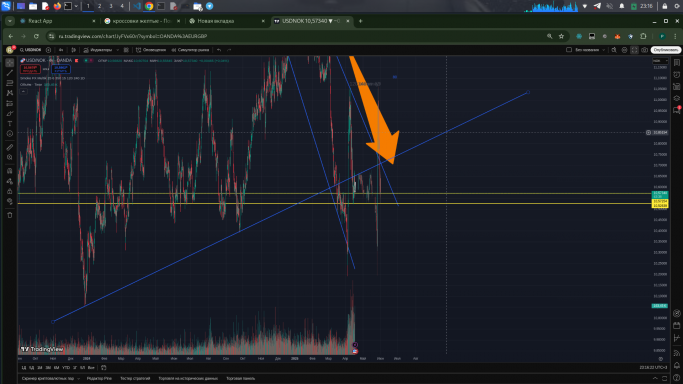
Task: Open chart settings gear at bottom right
Action: (x=661, y=359)
